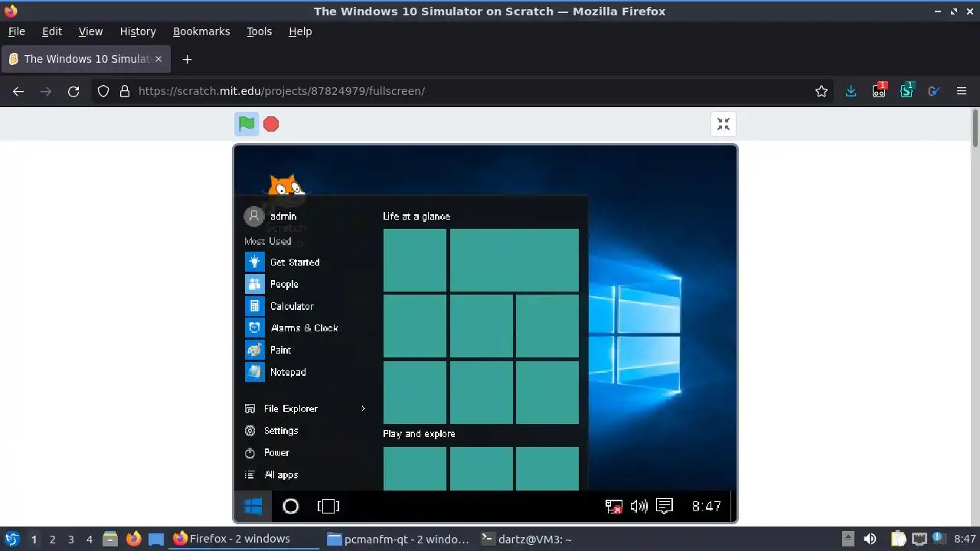This screenshot has width=980, height=551.
Task: Click the Windows Start button in the simulator taskbar
Action: [x=253, y=506]
